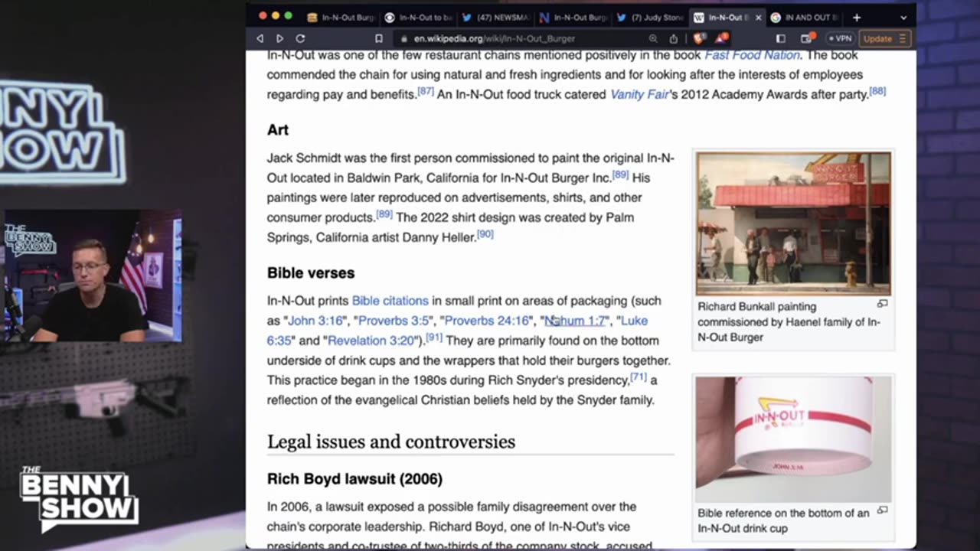This screenshot has width=980, height=551.
Task: Switch to the IN AND OUT Google tab
Action: [805, 17]
